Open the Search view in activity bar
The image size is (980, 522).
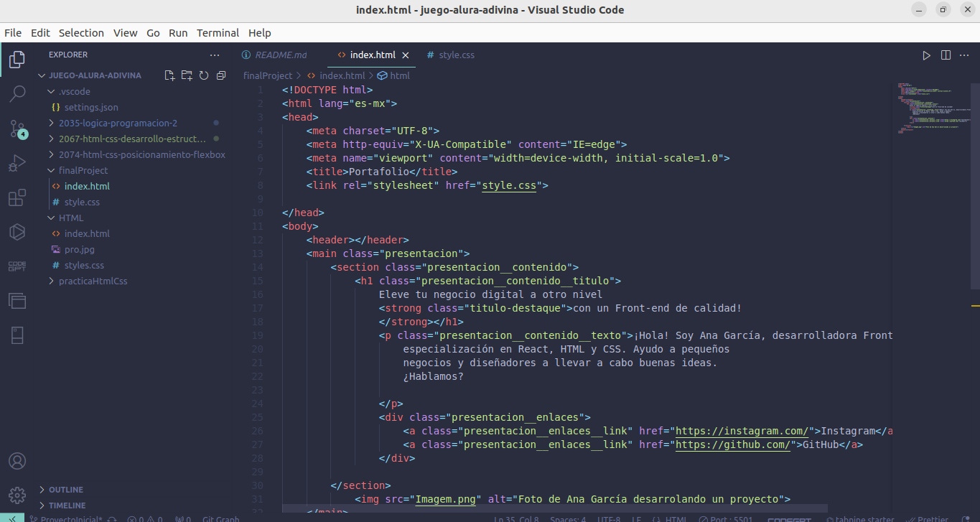pos(17,94)
